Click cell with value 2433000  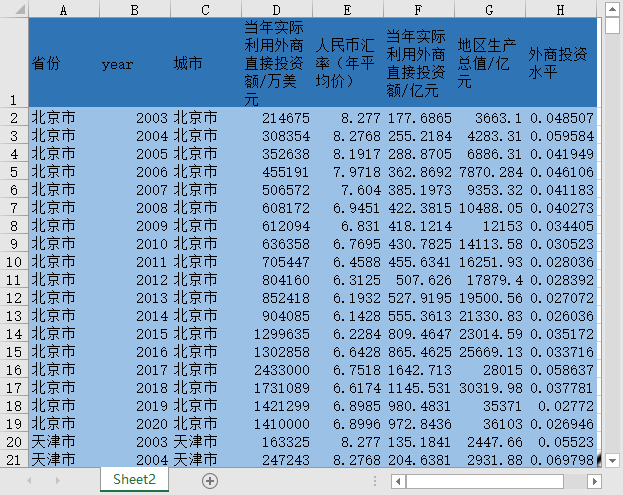coord(277,370)
